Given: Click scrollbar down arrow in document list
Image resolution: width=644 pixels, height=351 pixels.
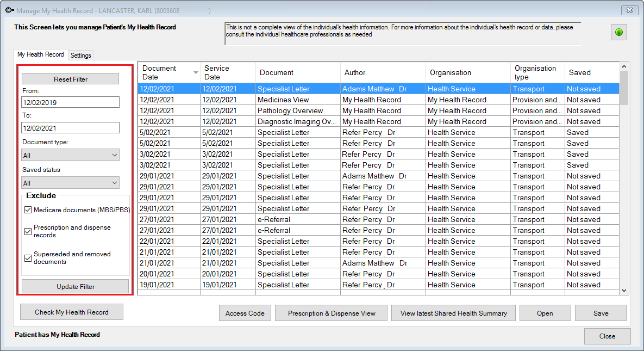Looking at the screenshot, I should 624,291.
